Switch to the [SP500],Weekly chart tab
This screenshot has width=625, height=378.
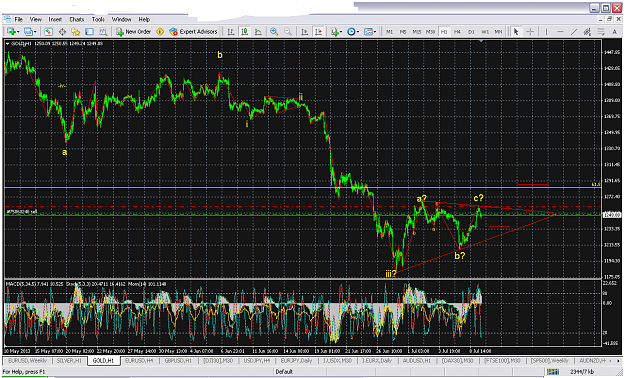coord(550,360)
